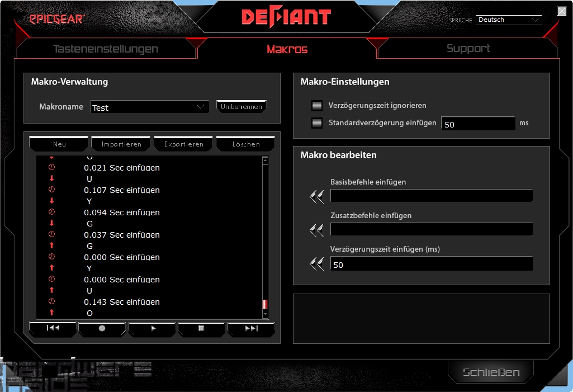573x392 pixels.
Task: Click the double-arrow beside Verzögerungszeit einfügen (ms)
Action: click(x=316, y=263)
